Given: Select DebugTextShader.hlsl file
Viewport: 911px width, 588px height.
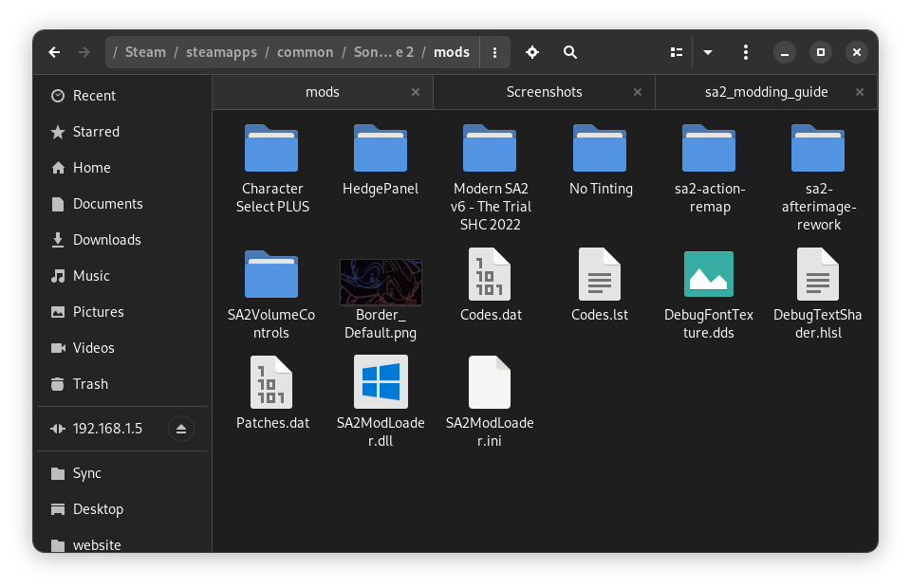Looking at the screenshot, I should pyautogui.click(x=818, y=295).
